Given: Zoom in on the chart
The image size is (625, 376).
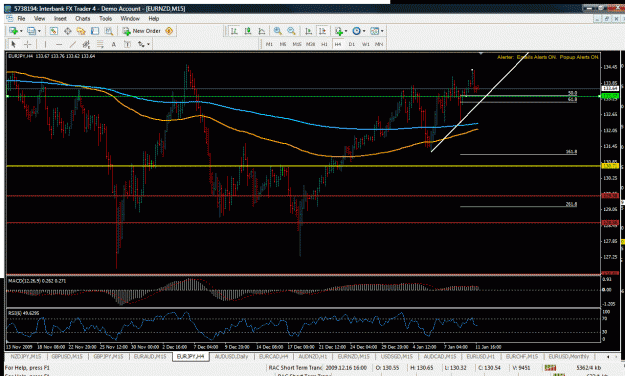Looking at the screenshot, I should click(278, 31).
